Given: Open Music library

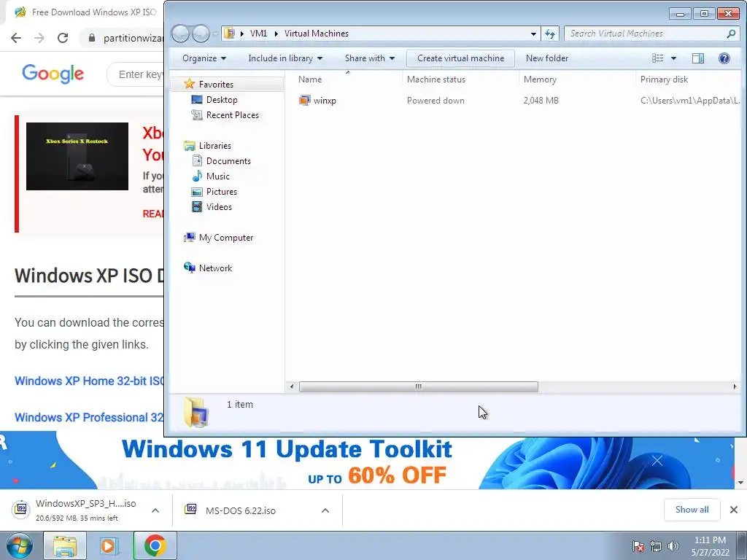Looking at the screenshot, I should (x=217, y=176).
